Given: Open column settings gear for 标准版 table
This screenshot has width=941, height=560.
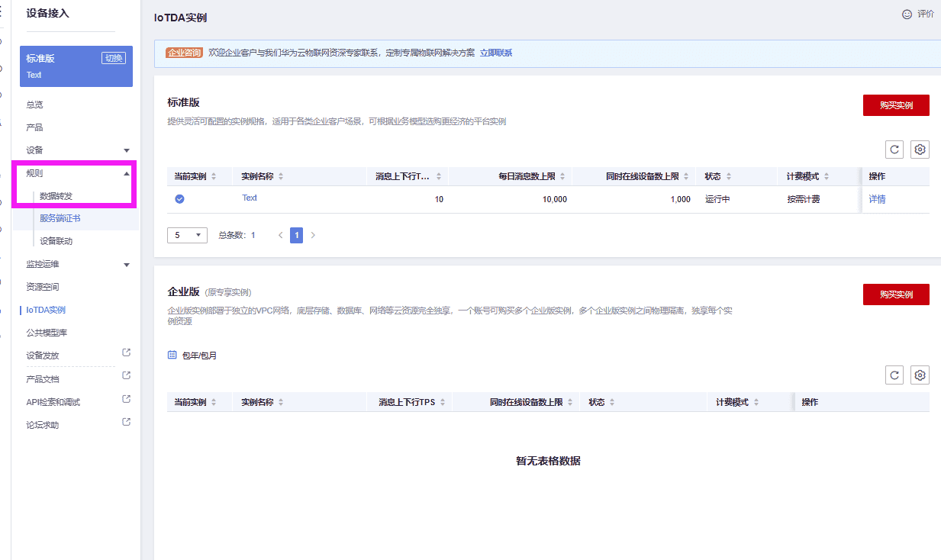Looking at the screenshot, I should click(920, 150).
